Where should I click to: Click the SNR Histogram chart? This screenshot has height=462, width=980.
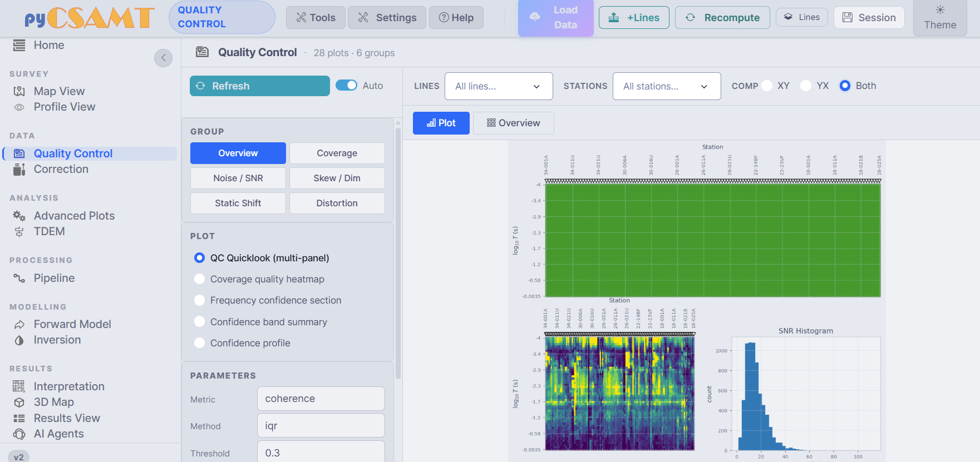coord(806,394)
